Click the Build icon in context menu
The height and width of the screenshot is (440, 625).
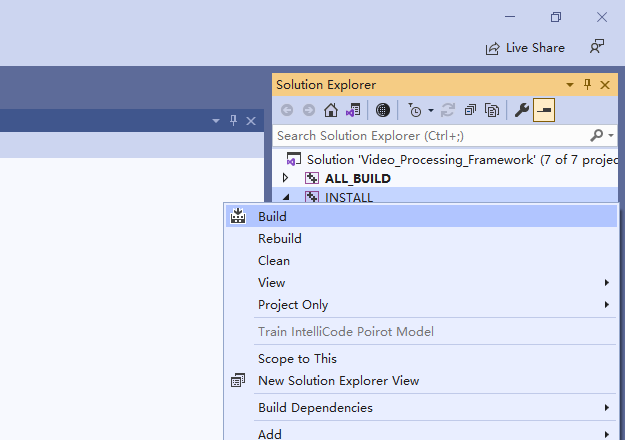pos(238,216)
